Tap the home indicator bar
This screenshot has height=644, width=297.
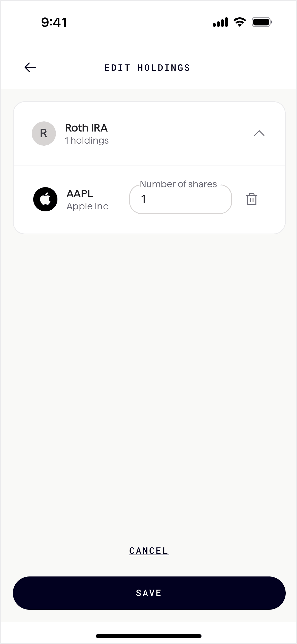coord(149,636)
